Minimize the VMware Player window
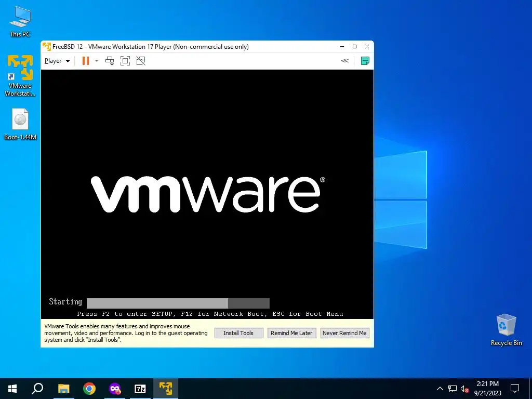This screenshot has width=532, height=399. coord(342,46)
